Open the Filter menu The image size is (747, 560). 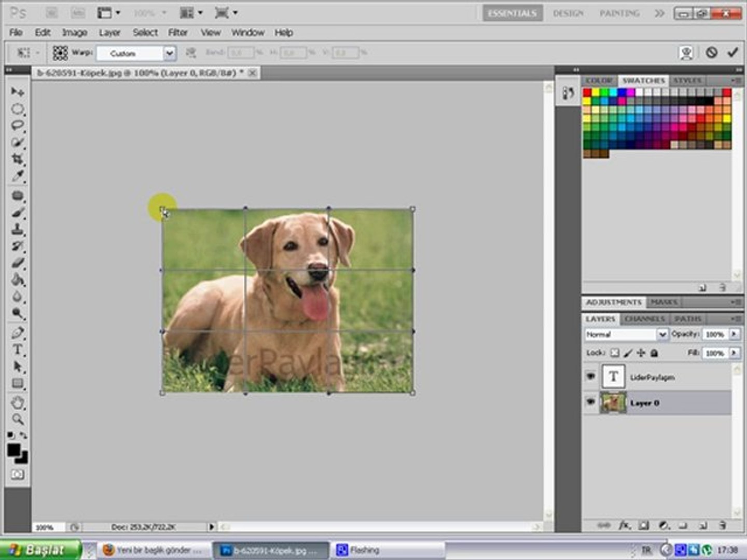[177, 33]
